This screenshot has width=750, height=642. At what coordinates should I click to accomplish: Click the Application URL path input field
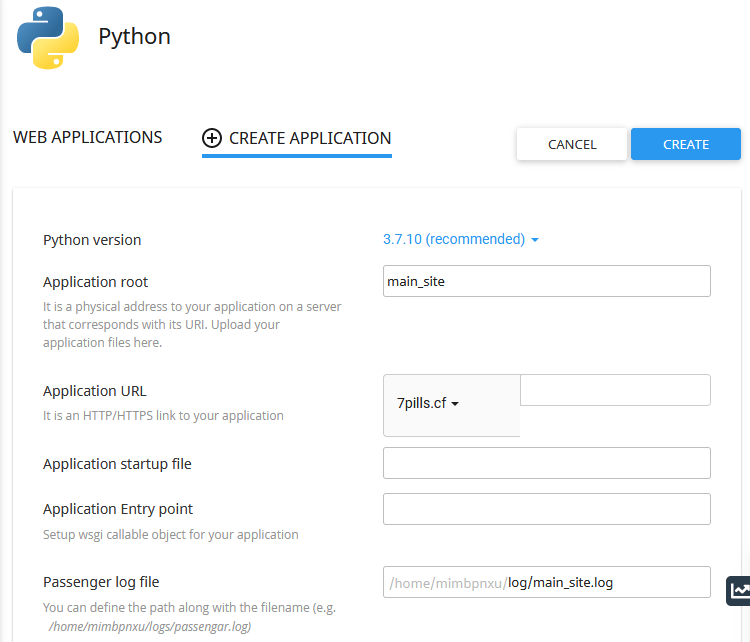click(615, 390)
